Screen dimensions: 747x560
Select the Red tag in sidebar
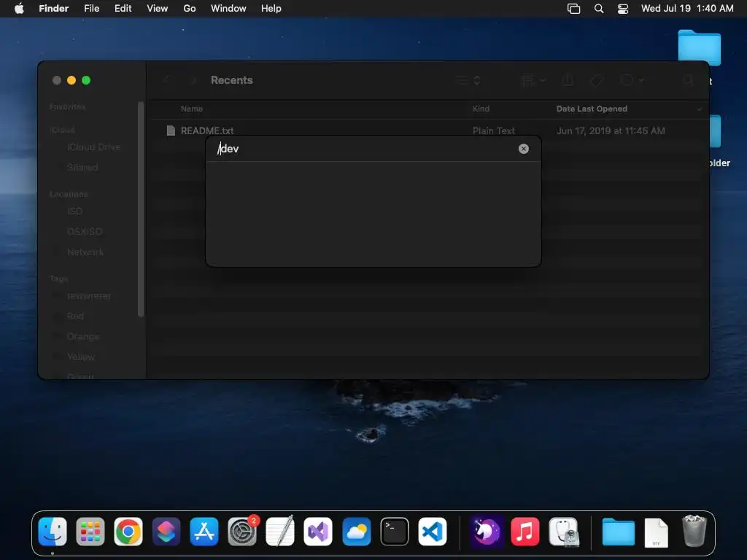click(75, 316)
